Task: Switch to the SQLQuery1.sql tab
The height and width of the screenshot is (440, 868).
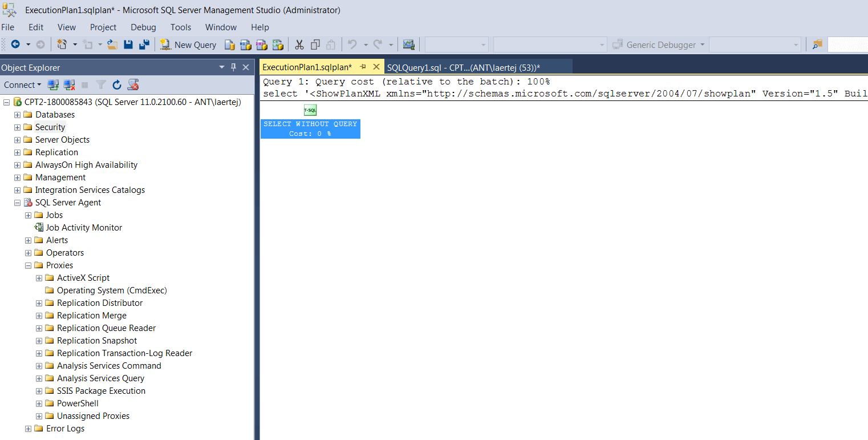Action: pyautogui.click(x=464, y=67)
